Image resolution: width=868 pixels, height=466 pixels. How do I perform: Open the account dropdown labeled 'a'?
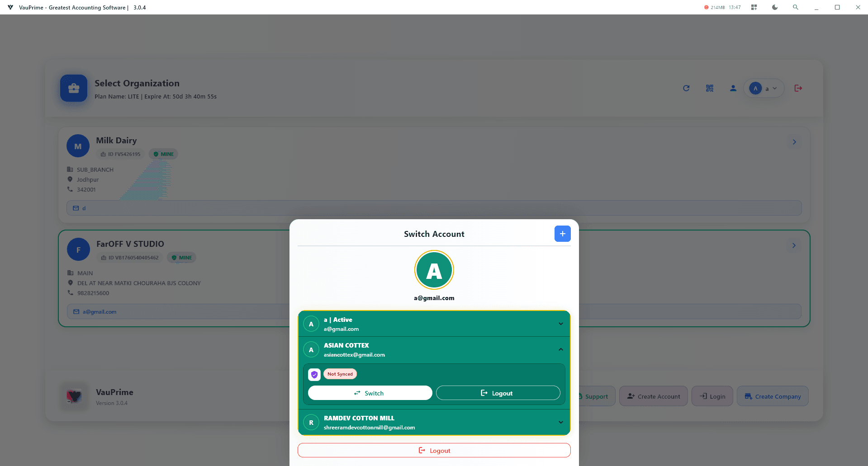tap(764, 89)
